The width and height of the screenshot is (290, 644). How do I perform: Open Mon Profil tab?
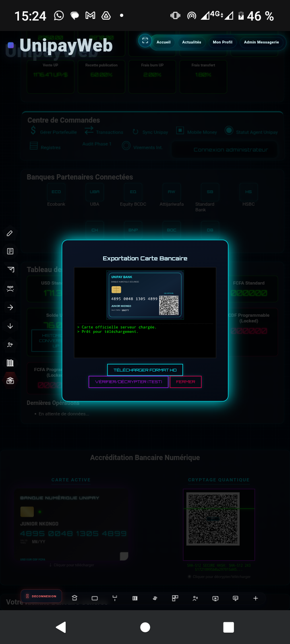(x=222, y=42)
